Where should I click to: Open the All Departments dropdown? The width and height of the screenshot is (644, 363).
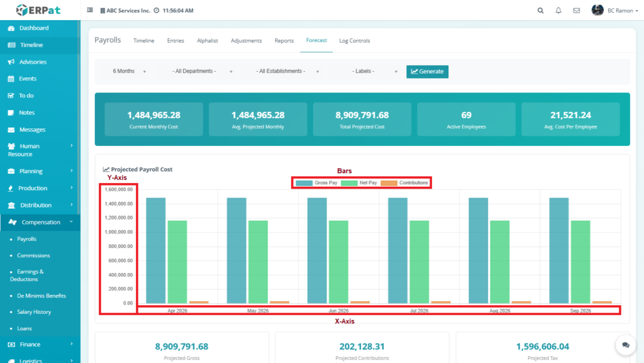click(202, 72)
